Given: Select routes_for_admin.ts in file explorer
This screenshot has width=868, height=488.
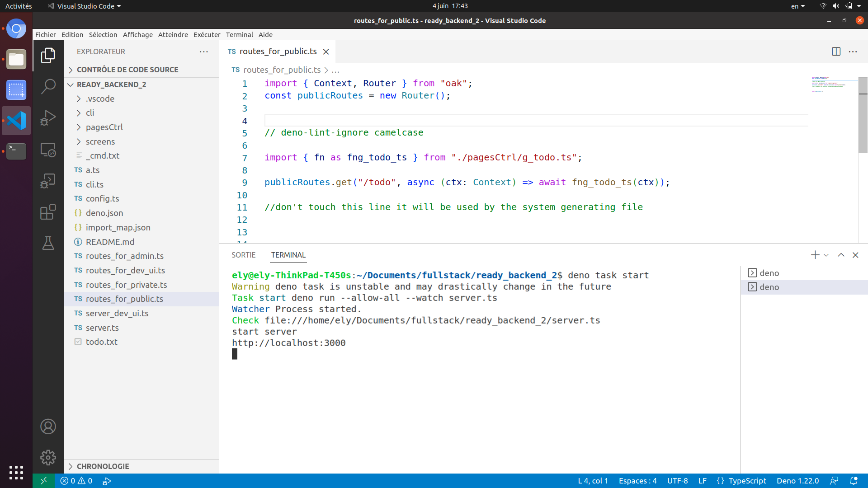Looking at the screenshot, I should tap(125, 256).
